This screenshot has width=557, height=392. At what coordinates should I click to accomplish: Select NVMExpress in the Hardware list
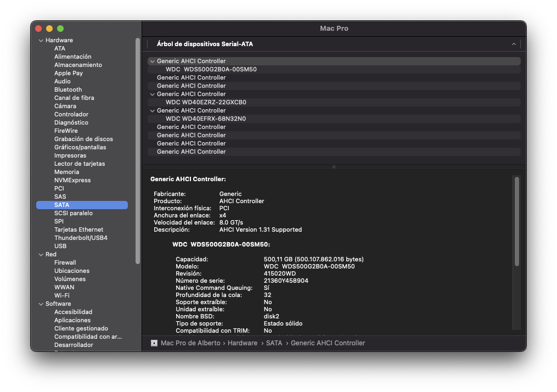click(x=72, y=180)
